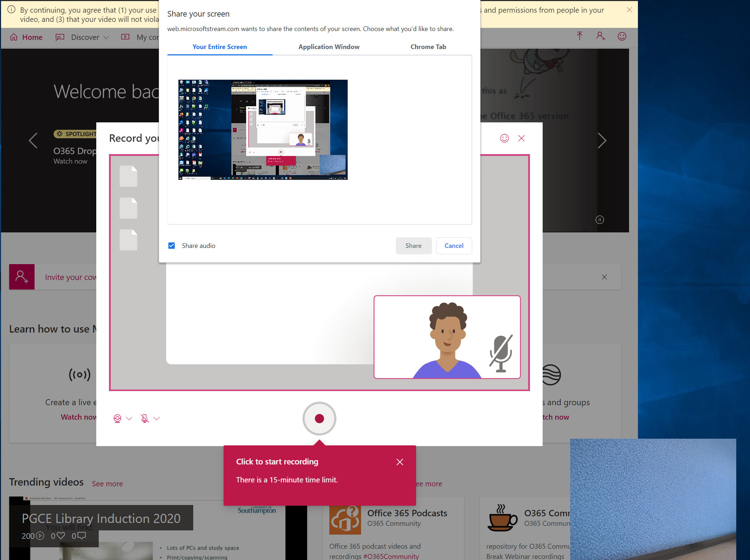Click Watch now under Create a live event
Screen dimensions: 750x560
pyautogui.click(x=78, y=417)
